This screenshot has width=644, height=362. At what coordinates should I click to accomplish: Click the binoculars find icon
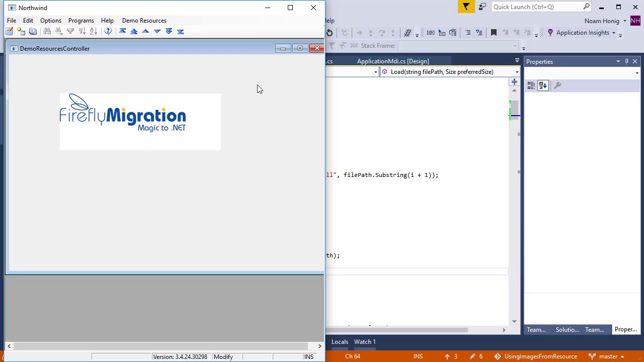click(x=47, y=31)
